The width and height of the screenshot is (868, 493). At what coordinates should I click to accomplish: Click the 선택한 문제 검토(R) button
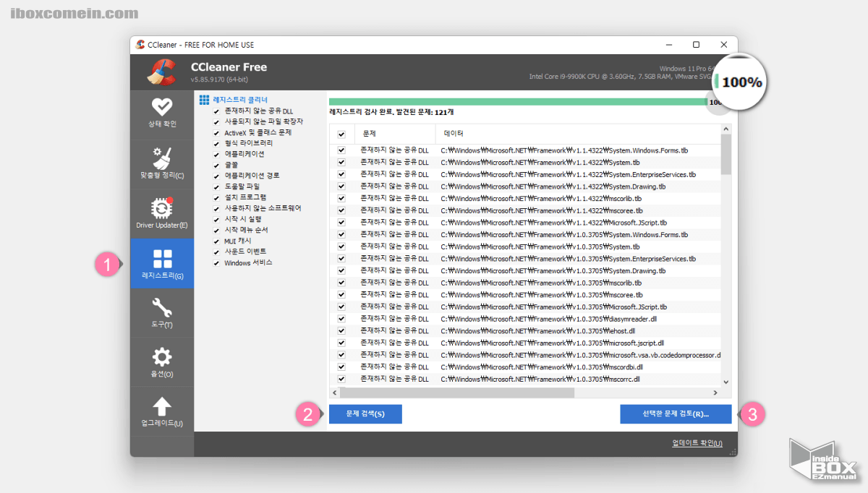click(676, 413)
